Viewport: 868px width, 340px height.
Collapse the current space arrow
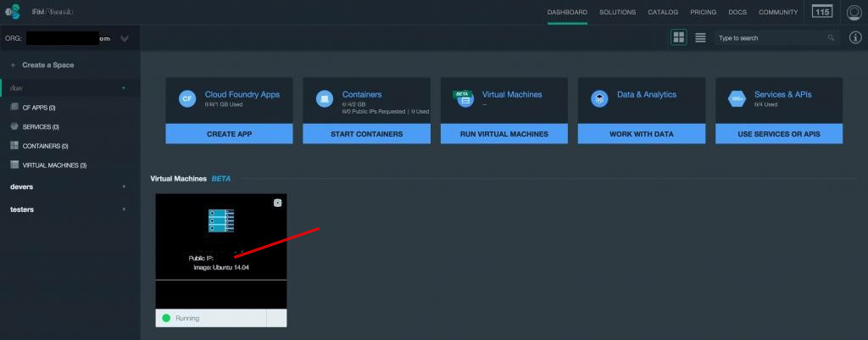(124, 88)
